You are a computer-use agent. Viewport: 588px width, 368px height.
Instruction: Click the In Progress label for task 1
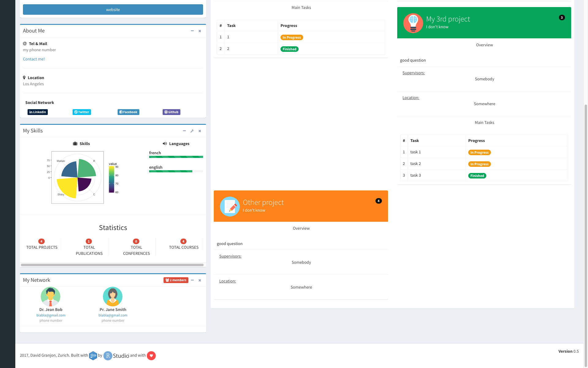479,152
